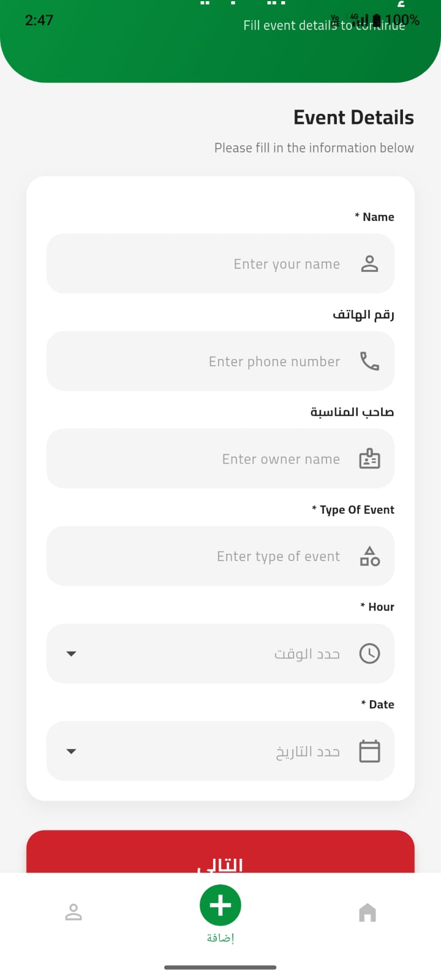Screen dimensions: 441x980
Task: Tap the person icon in Name field
Action: 369,263
